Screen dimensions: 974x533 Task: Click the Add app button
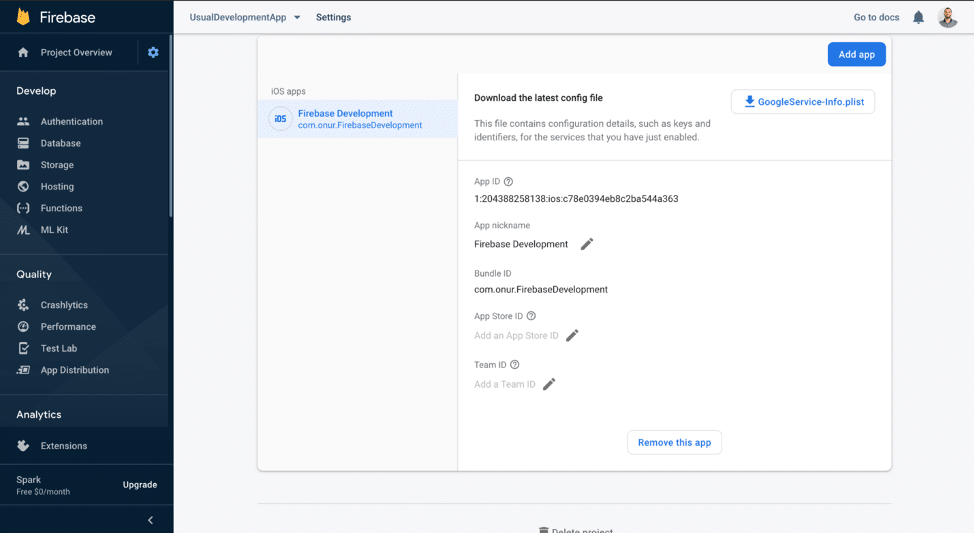(856, 54)
